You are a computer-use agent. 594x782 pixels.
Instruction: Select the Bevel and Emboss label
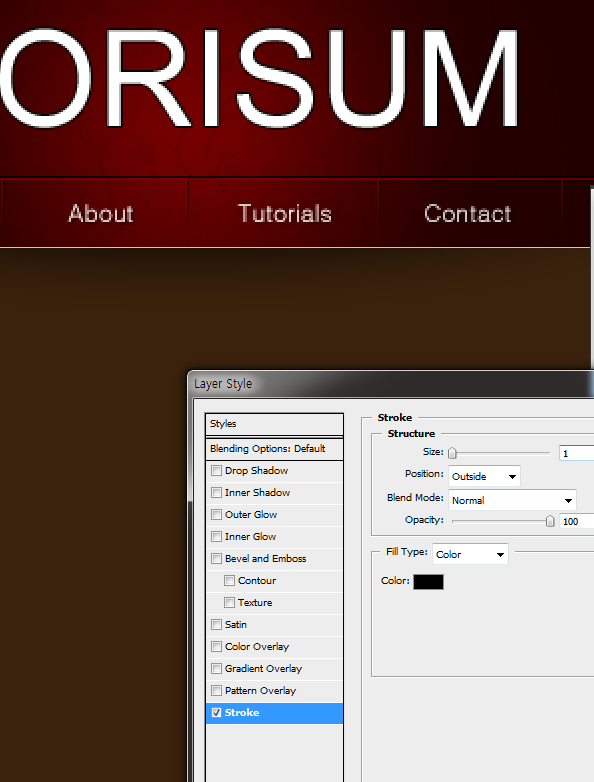[265, 558]
